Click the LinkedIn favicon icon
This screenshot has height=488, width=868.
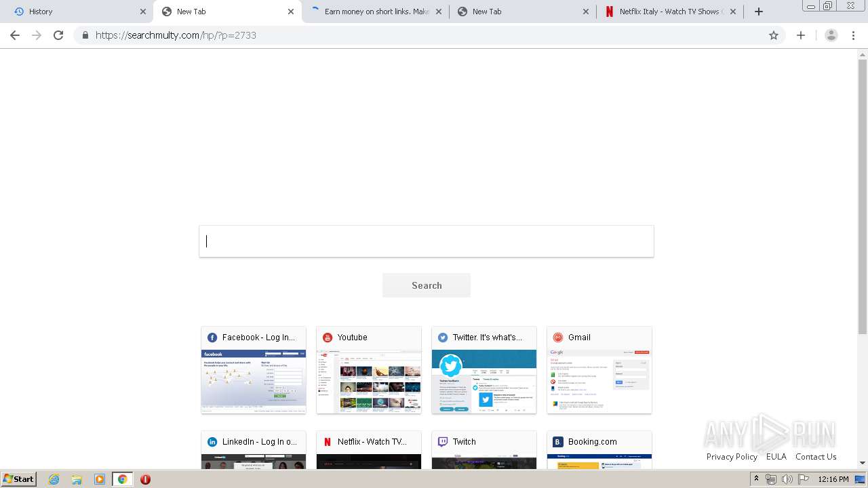[x=212, y=442]
